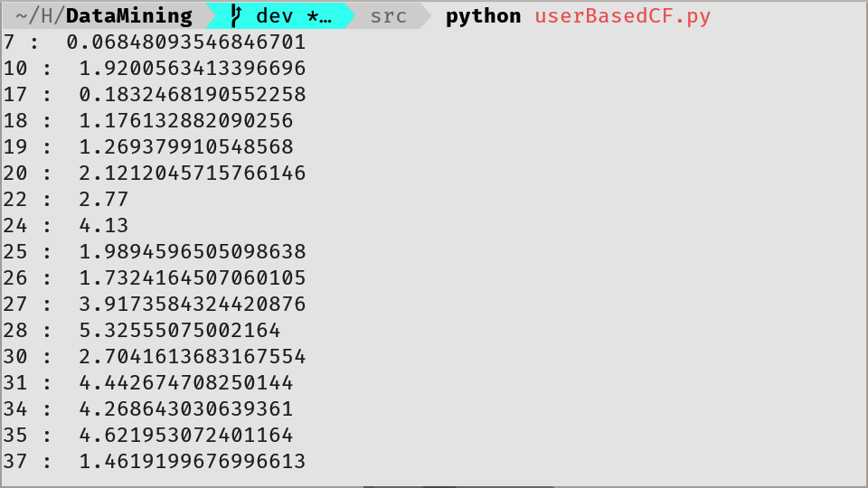The width and height of the screenshot is (868, 488).
Task: Click the git branch icon in prompt
Action: click(x=237, y=16)
